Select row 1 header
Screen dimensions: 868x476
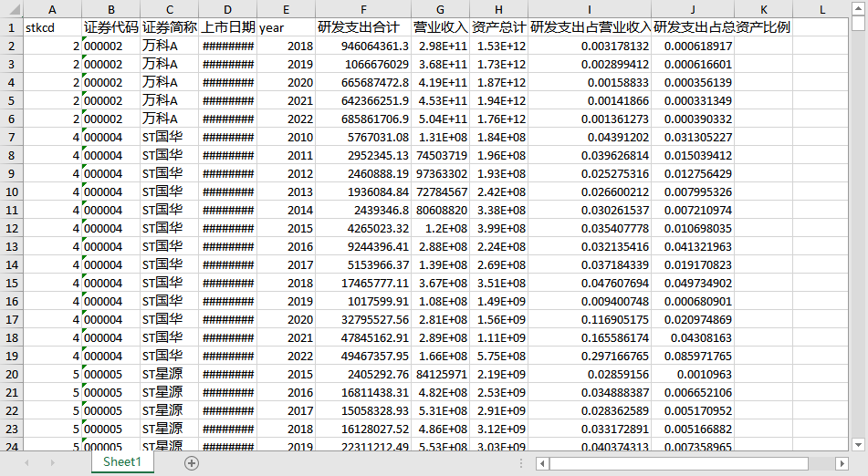[12, 27]
